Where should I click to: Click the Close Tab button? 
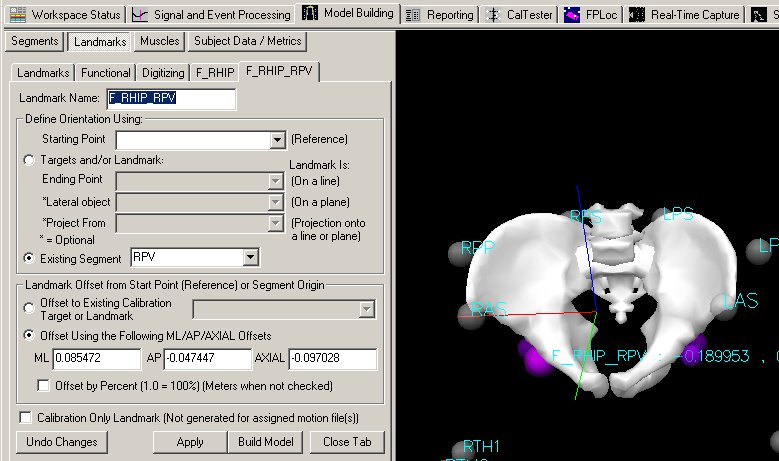pyautogui.click(x=347, y=442)
